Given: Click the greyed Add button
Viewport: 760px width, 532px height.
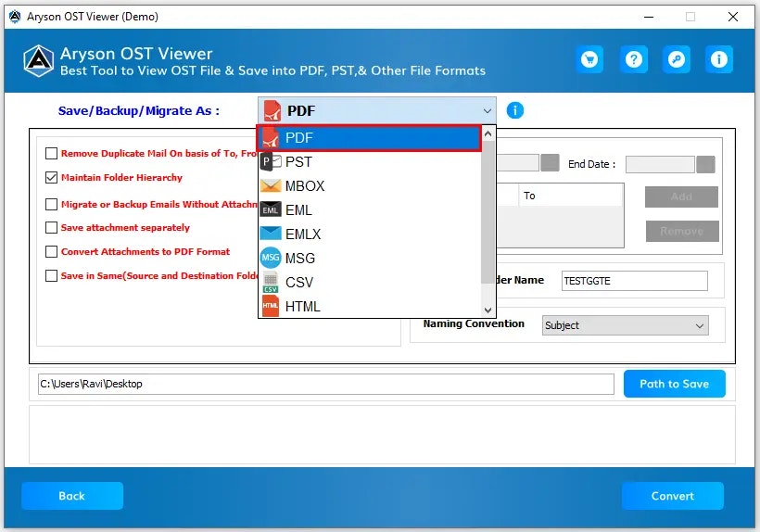Looking at the screenshot, I should (681, 196).
